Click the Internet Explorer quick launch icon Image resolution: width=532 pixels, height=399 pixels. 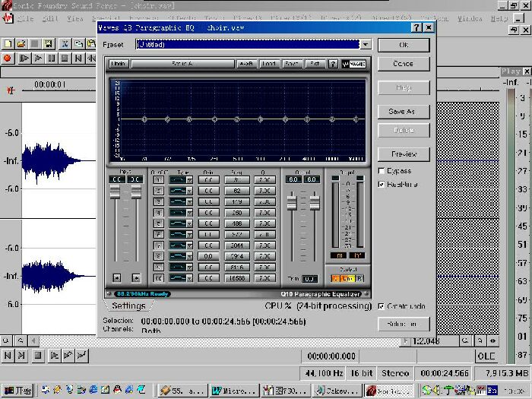(93, 390)
